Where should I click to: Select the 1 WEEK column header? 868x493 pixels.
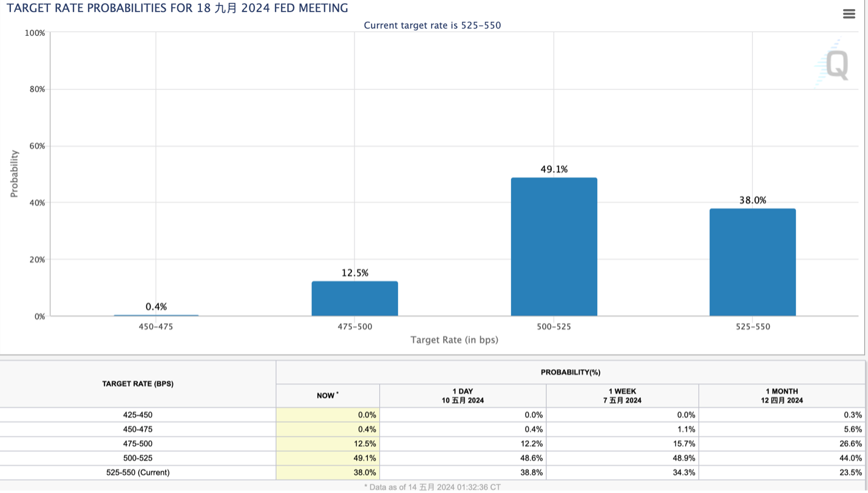[x=622, y=395]
